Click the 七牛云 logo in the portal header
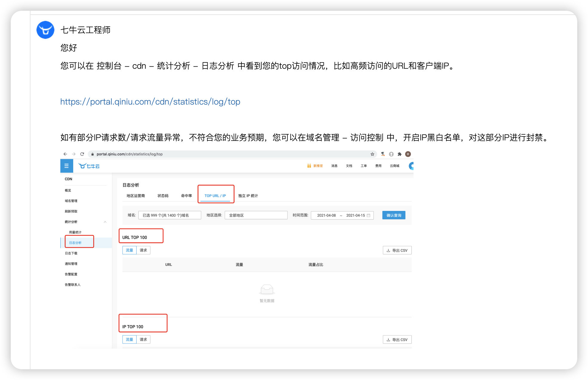Viewport: 588px width, 380px height. pyautogui.click(x=89, y=166)
